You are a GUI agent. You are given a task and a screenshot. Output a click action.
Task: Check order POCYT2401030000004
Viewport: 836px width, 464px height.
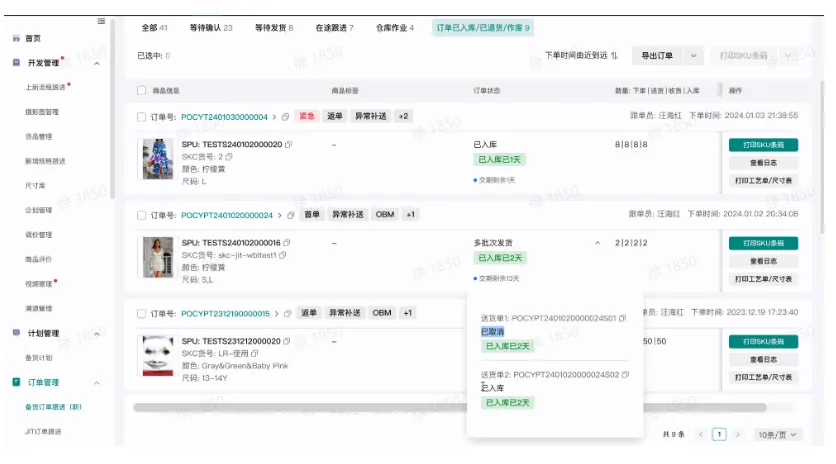pyautogui.click(x=141, y=117)
